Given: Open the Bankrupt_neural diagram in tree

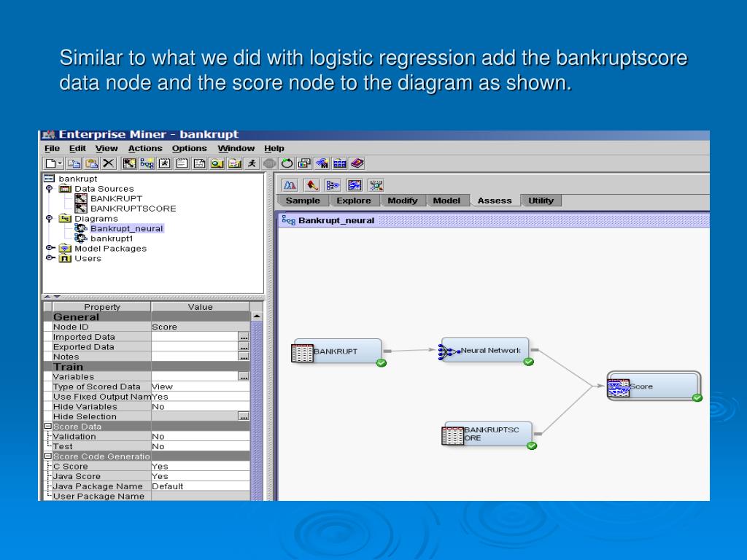Looking at the screenshot, I should click(x=127, y=228).
